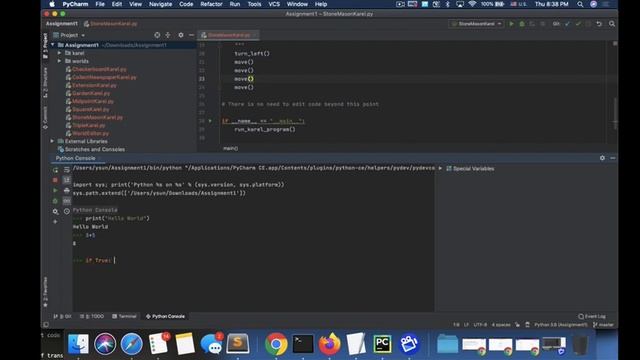Open StoneMasonKarel.py in project tree
The image size is (640, 360).
97,118
